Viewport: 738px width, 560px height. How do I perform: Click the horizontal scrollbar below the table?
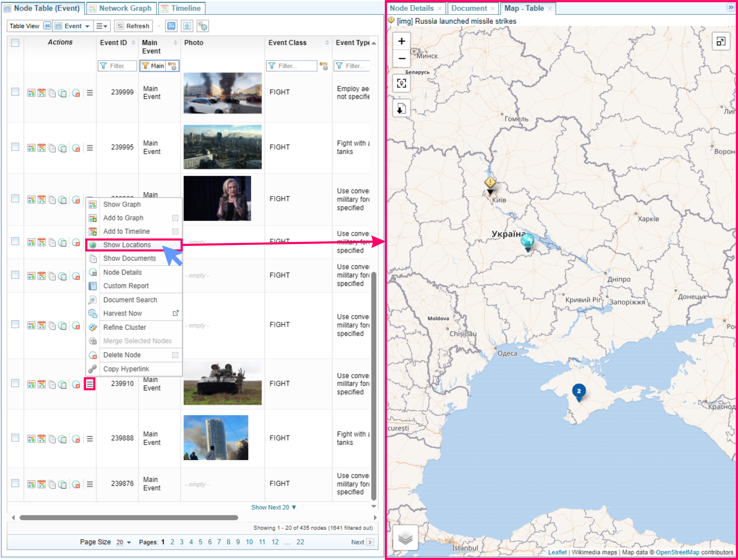[129, 518]
